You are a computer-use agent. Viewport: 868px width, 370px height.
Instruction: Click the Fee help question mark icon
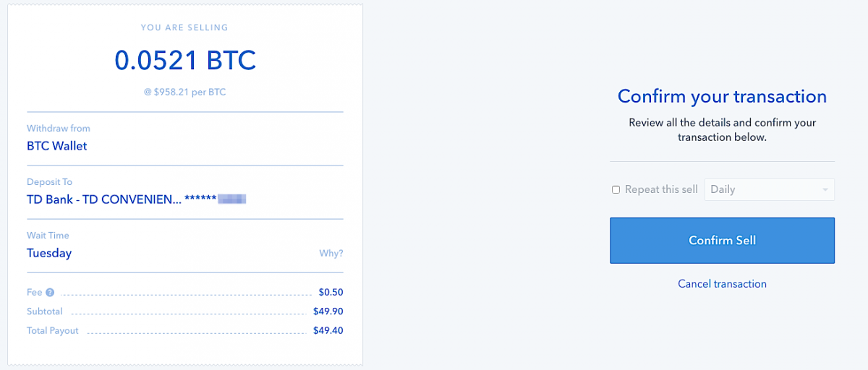[x=50, y=293]
